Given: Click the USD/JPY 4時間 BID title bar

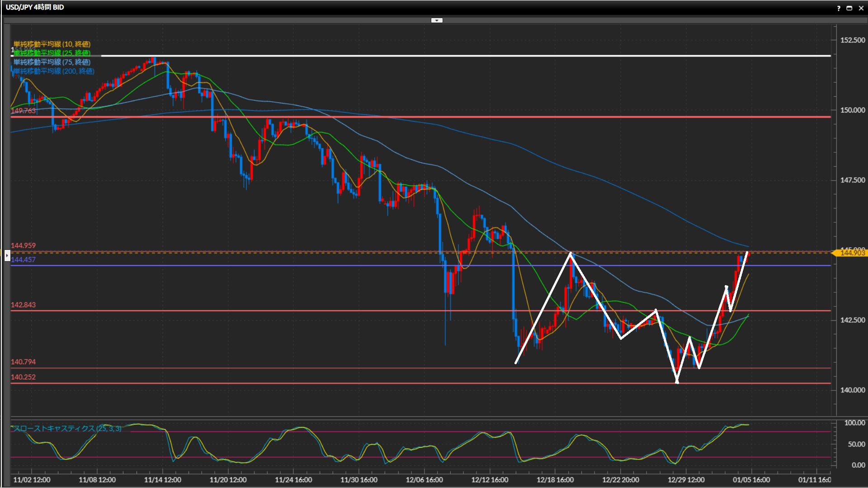Looking at the screenshot, I should [x=35, y=7].
